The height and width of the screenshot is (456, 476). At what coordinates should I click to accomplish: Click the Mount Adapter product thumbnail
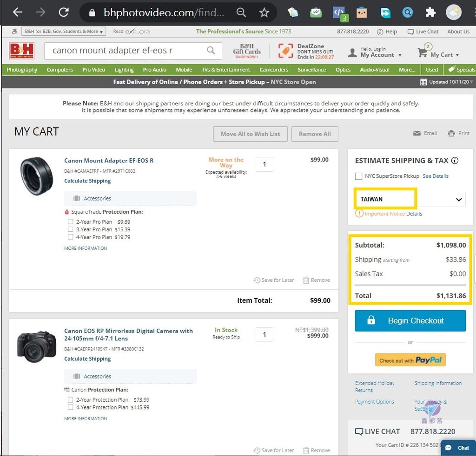tap(36, 176)
